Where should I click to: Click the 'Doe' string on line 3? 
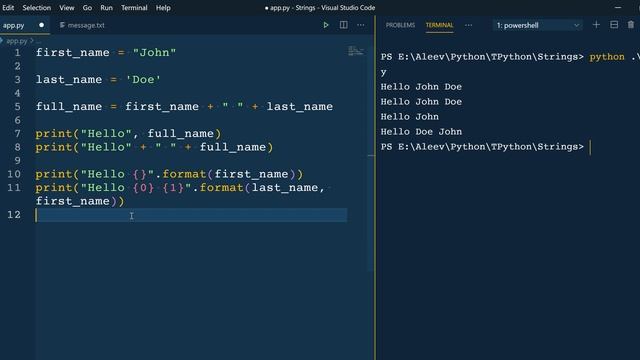pos(143,80)
